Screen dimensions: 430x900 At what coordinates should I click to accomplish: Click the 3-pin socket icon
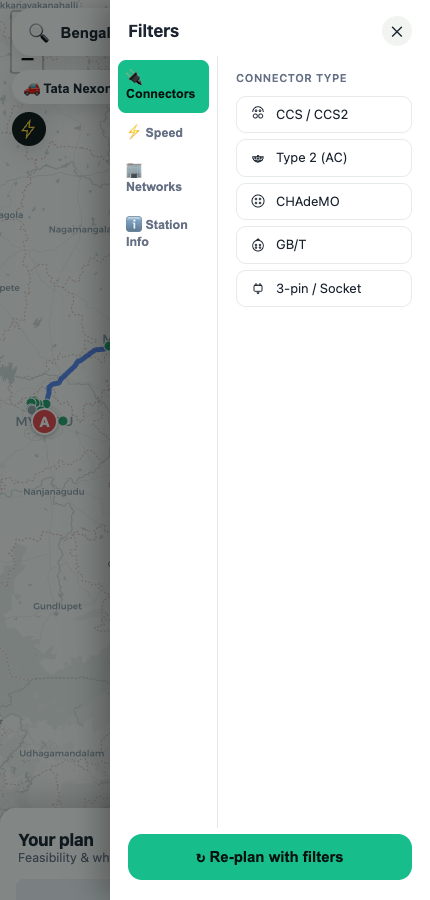click(258, 288)
